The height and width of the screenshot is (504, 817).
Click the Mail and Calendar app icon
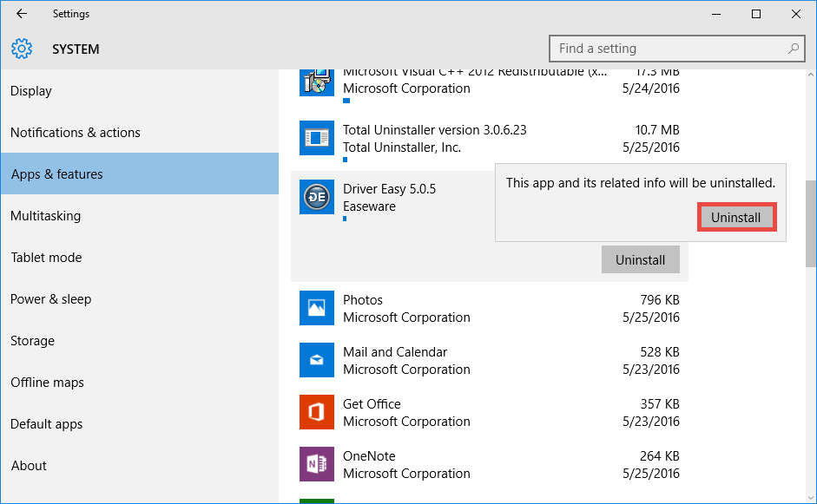click(317, 360)
